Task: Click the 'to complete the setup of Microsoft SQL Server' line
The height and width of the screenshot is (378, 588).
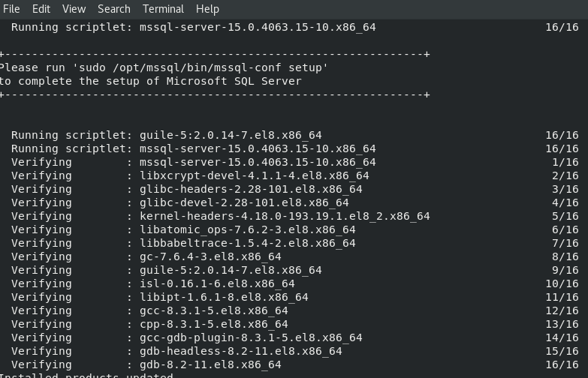Action: coord(150,81)
